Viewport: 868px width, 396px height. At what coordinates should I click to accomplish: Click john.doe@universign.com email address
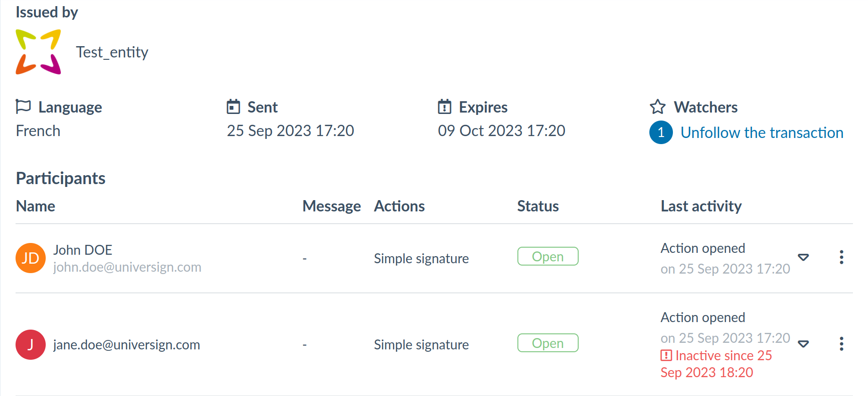[127, 267]
